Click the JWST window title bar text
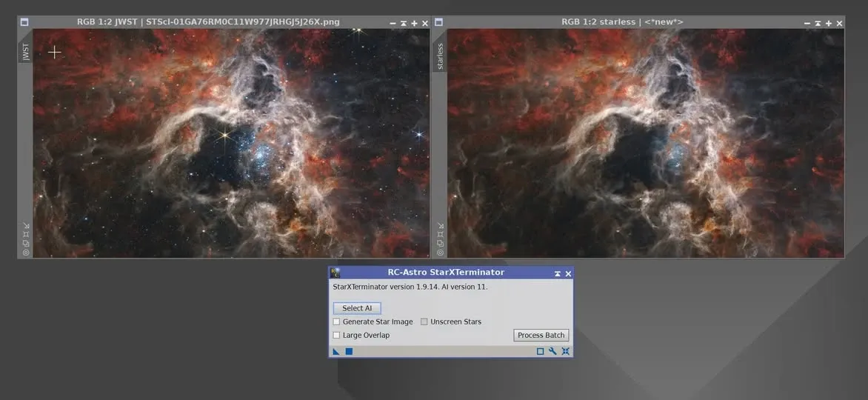Viewport: 868px width, 400px height. [208, 22]
